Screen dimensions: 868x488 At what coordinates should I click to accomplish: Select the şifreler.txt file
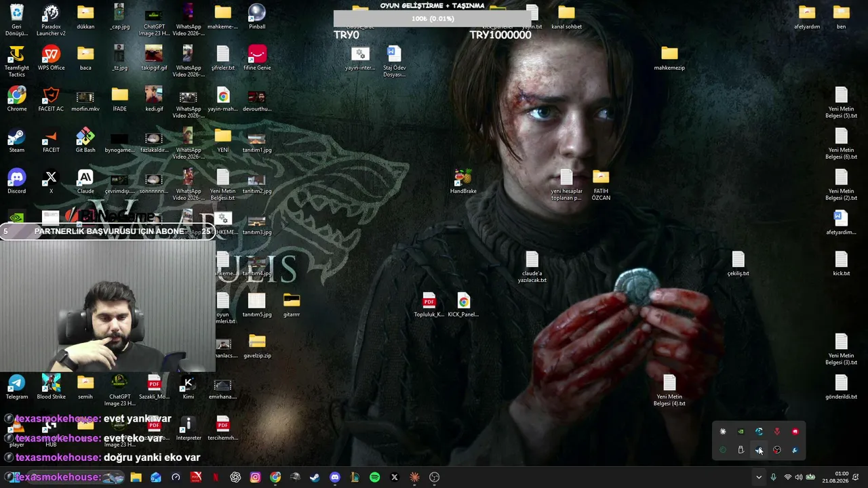(x=223, y=58)
